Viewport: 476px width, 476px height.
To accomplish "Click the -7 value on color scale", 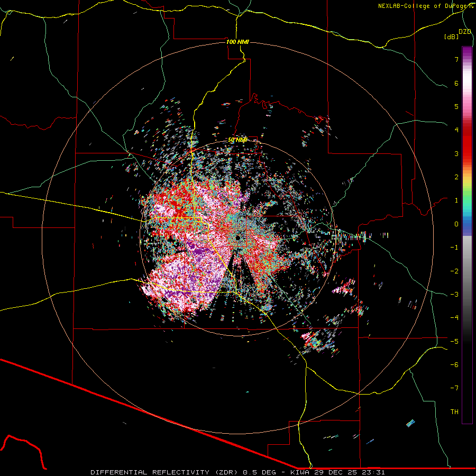I will (454, 388).
